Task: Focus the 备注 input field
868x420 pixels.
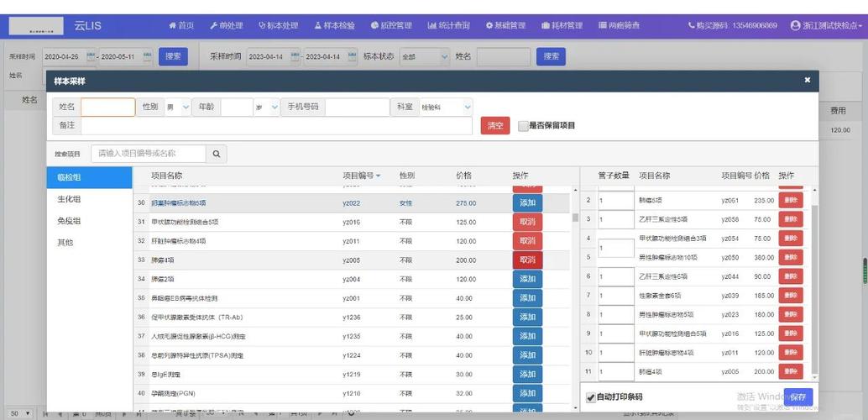Action: click(x=276, y=126)
